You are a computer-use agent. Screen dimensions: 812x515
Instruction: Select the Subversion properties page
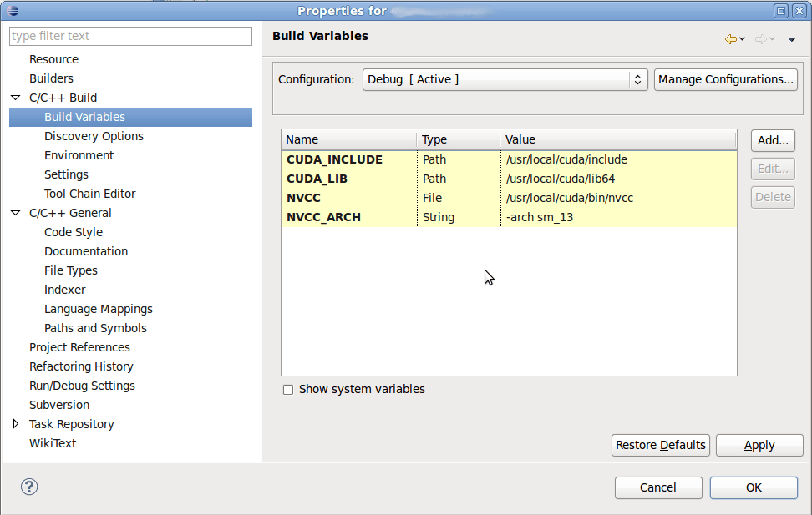pyautogui.click(x=58, y=405)
